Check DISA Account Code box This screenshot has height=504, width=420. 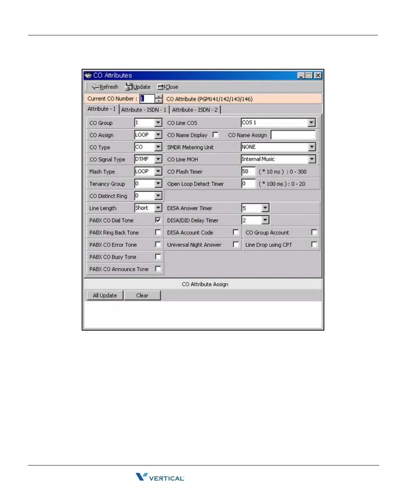click(x=236, y=232)
